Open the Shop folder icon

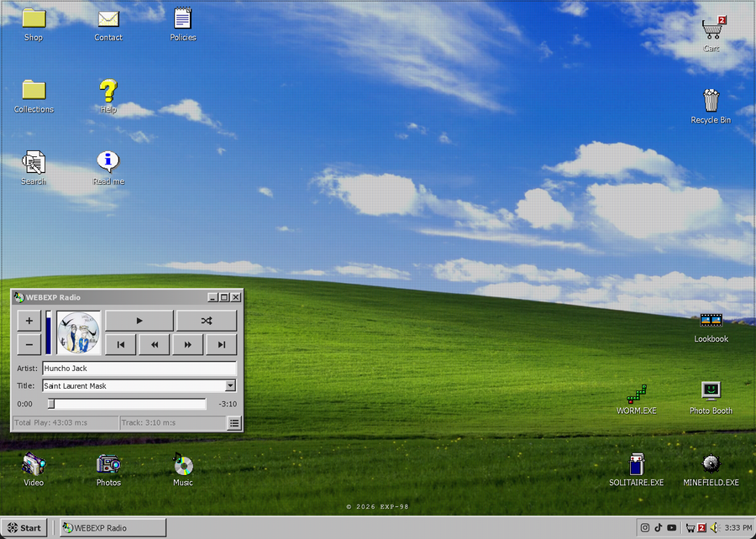point(34,19)
